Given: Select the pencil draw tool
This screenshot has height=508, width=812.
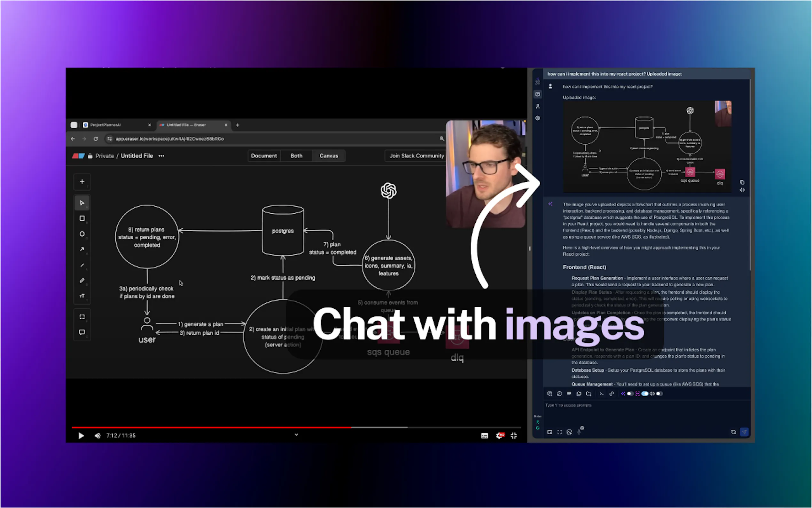Looking at the screenshot, I should tap(82, 281).
